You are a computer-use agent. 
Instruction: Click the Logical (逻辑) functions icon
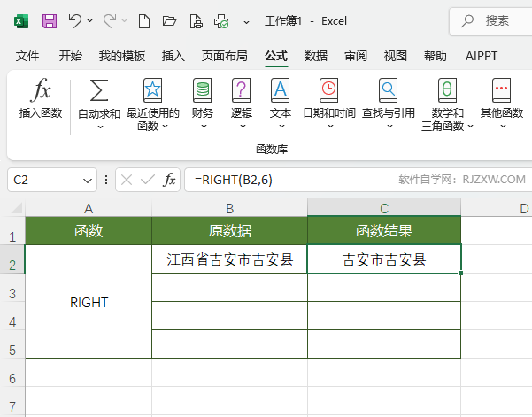point(241,90)
